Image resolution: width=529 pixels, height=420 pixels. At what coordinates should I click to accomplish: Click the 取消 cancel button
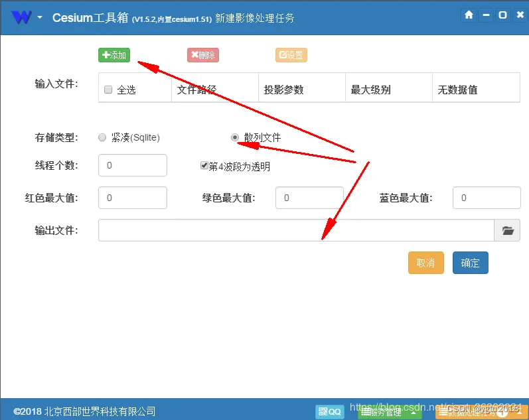pos(425,263)
